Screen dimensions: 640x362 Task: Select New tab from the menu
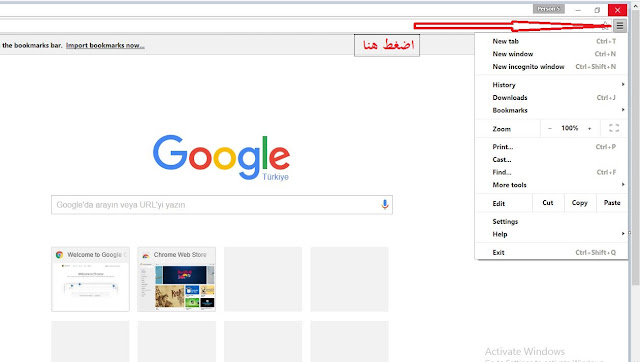551,41
